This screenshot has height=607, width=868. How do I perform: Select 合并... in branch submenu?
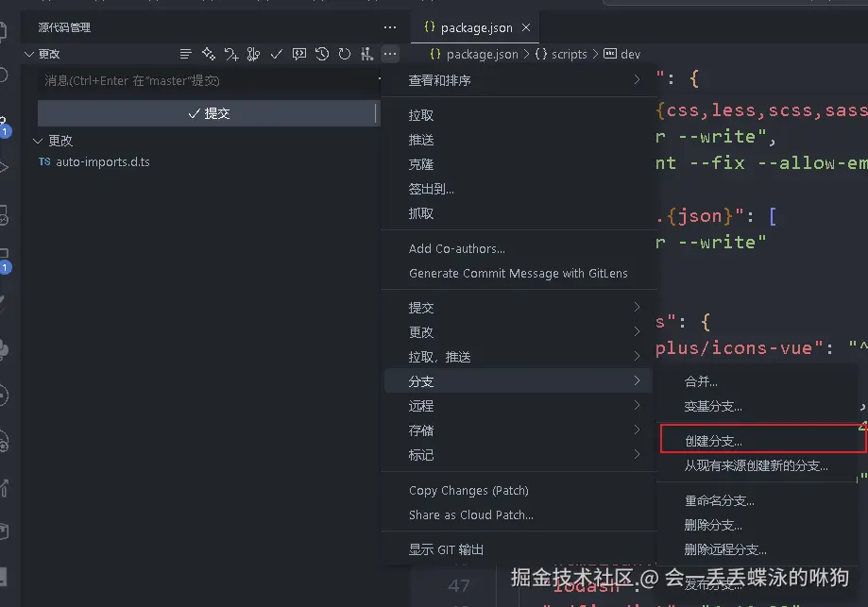[x=757, y=381]
